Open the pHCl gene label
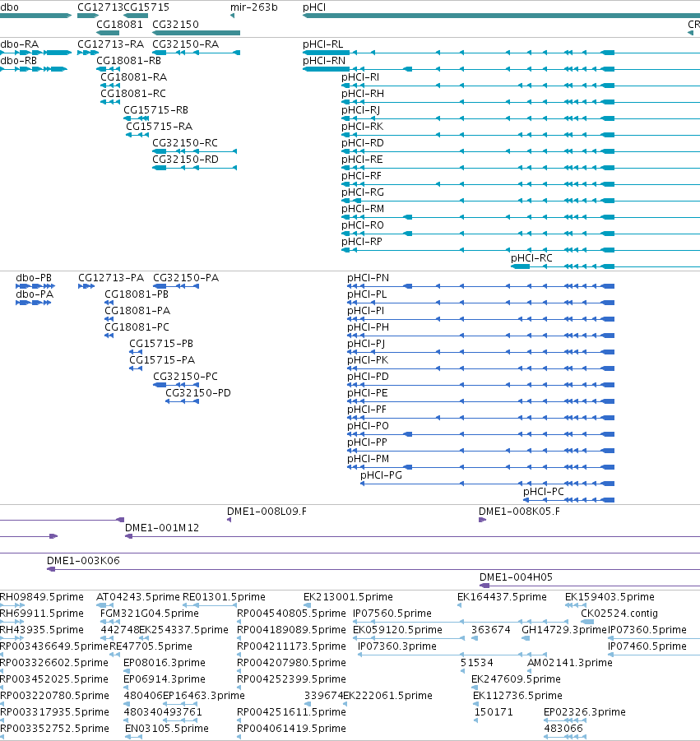The image size is (700, 741). pos(314,7)
